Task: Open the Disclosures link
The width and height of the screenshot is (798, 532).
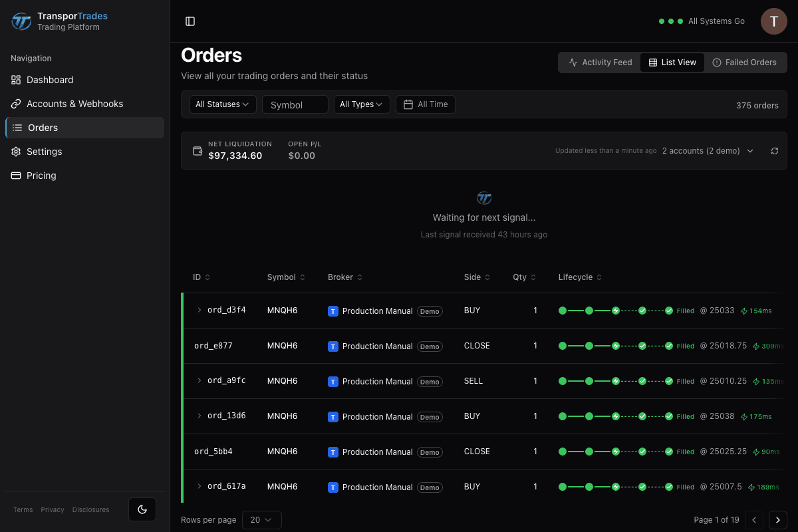Action: (x=91, y=510)
